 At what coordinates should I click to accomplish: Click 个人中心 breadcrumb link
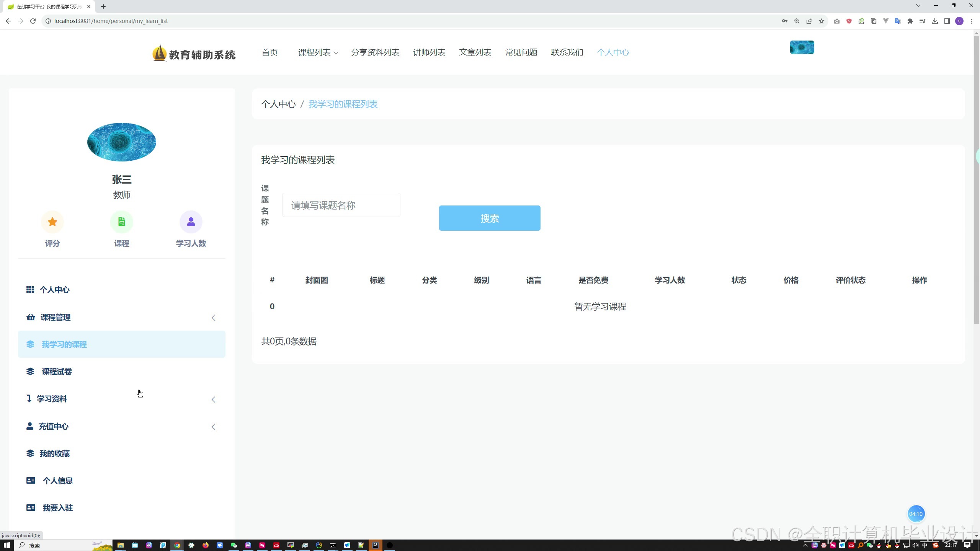[x=278, y=104]
